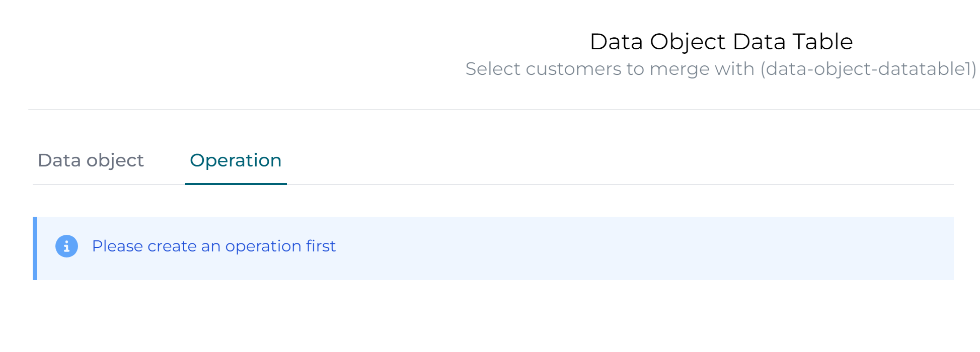
Task: Click the Data Object Data Table title
Action: coord(721,41)
